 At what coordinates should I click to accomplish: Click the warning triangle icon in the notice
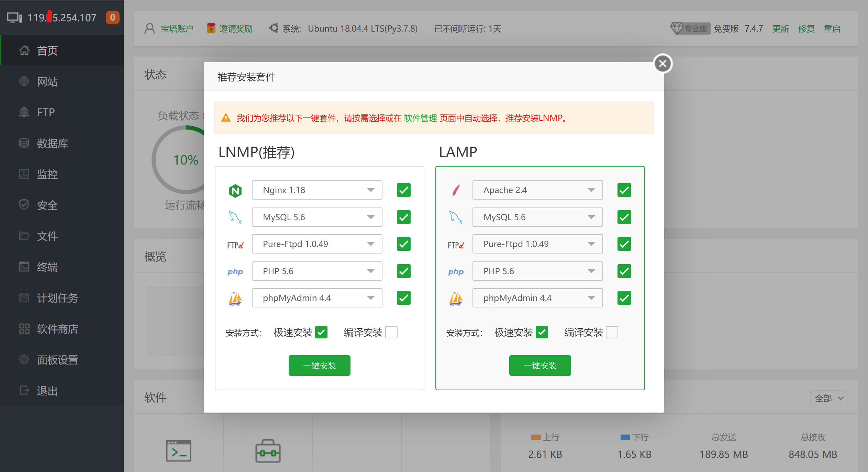click(x=226, y=118)
